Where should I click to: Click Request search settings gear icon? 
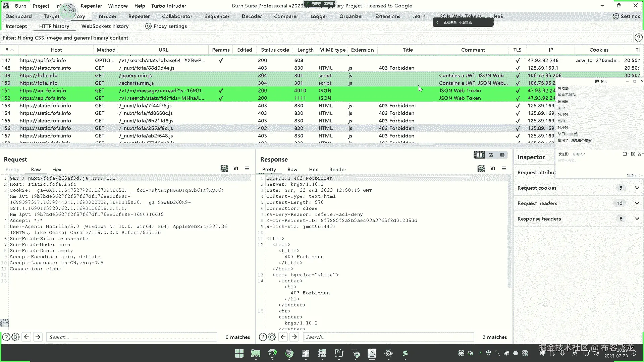pos(15,337)
